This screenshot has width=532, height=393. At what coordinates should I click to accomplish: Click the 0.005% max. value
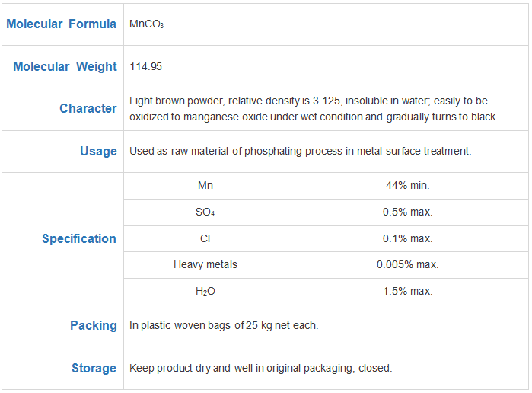[x=408, y=264]
